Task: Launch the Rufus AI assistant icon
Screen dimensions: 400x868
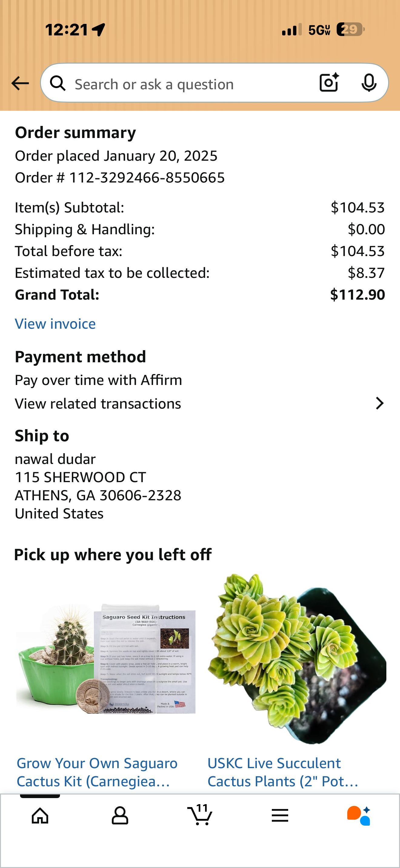Action: pos(359,816)
